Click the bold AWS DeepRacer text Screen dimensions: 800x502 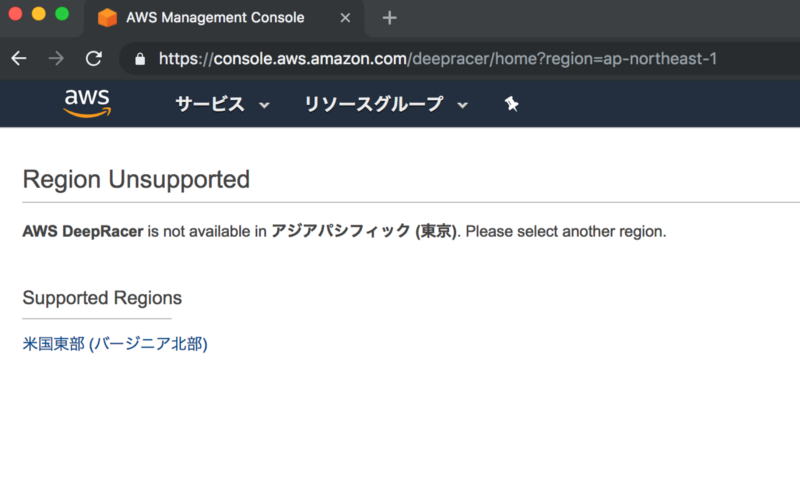pyautogui.click(x=83, y=232)
